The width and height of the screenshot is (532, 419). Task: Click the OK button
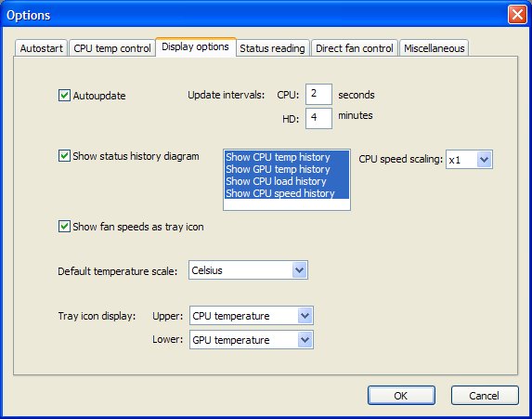[x=401, y=396]
